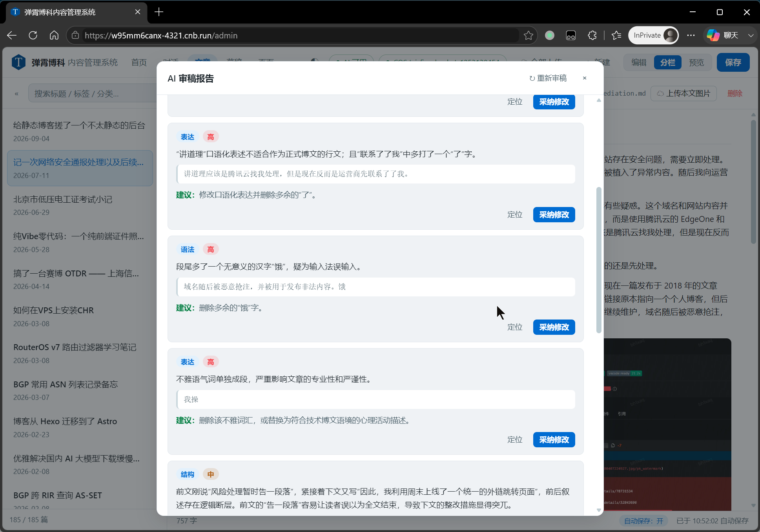
Task: Click 定位 for the 饿 grammar issue card
Action: click(x=514, y=327)
